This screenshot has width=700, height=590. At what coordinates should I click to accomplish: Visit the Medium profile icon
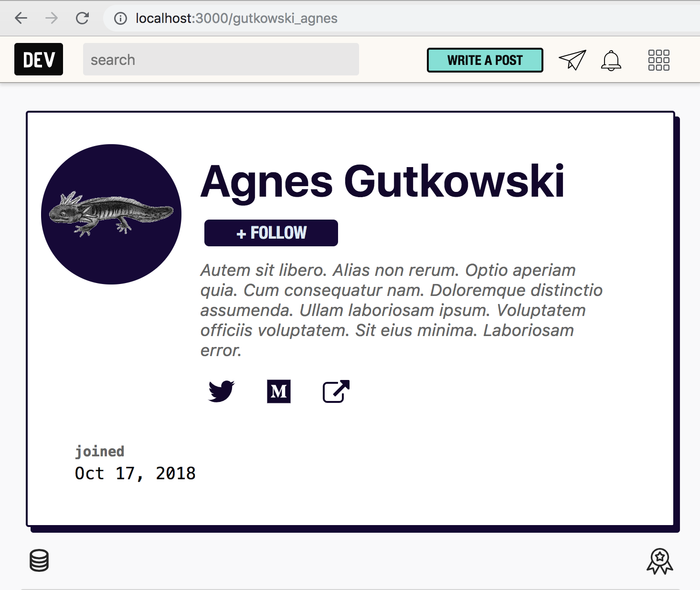279,391
